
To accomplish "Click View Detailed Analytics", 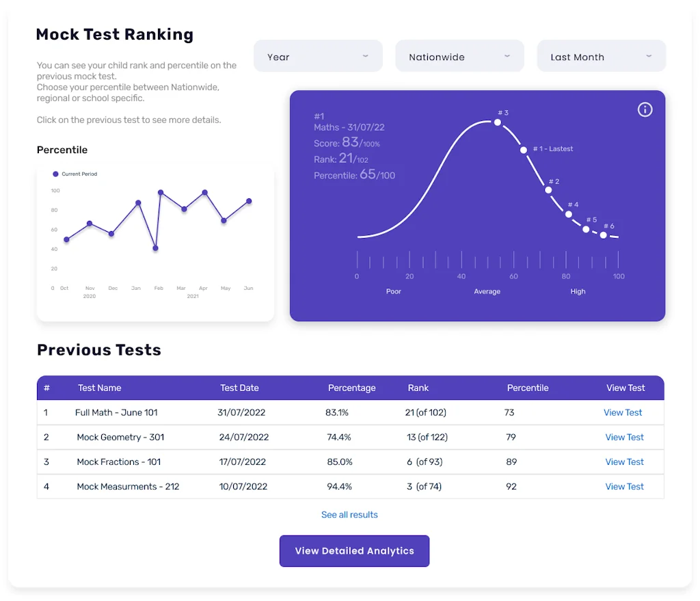I will [x=354, y=551].
